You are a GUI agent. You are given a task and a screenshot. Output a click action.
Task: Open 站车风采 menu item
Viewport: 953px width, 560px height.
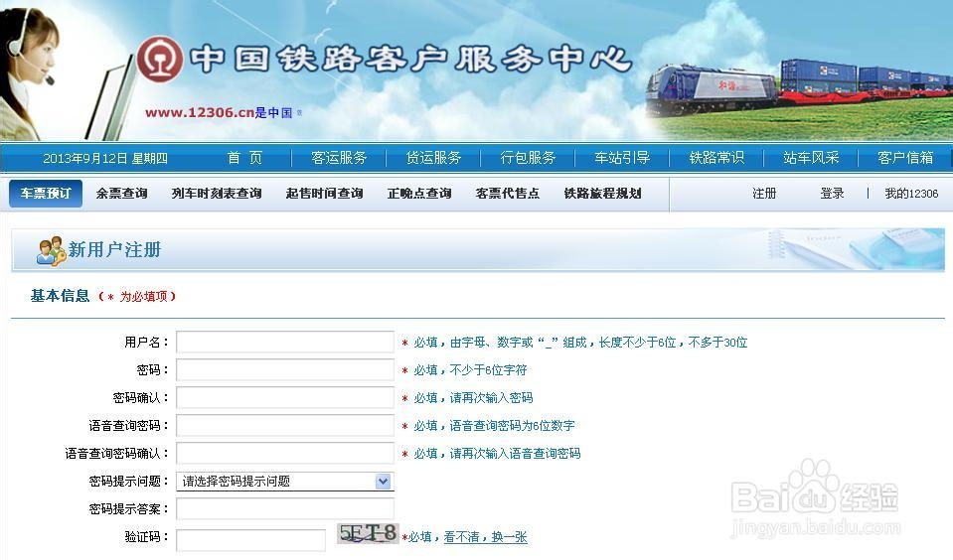(811, 158)
